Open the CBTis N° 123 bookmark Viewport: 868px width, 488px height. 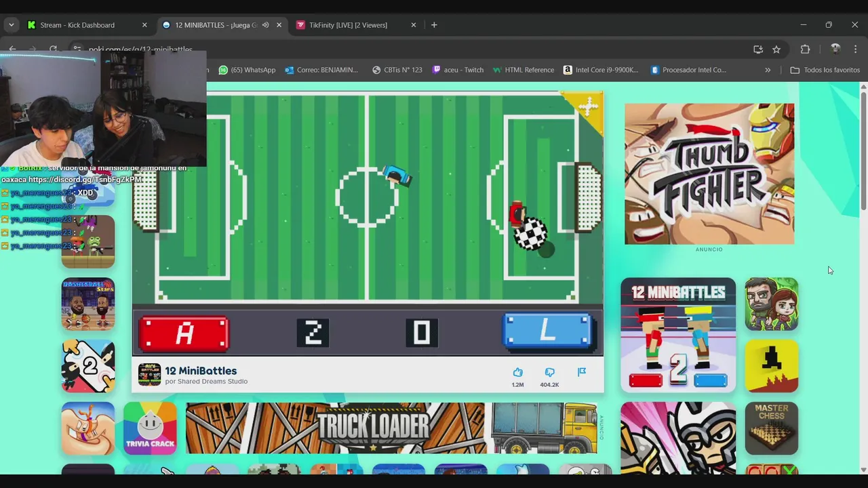(x=397, y=70)
